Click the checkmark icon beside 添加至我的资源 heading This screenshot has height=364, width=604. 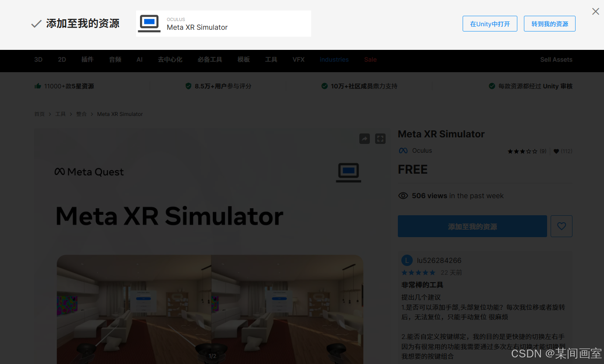tap(36, 24)
